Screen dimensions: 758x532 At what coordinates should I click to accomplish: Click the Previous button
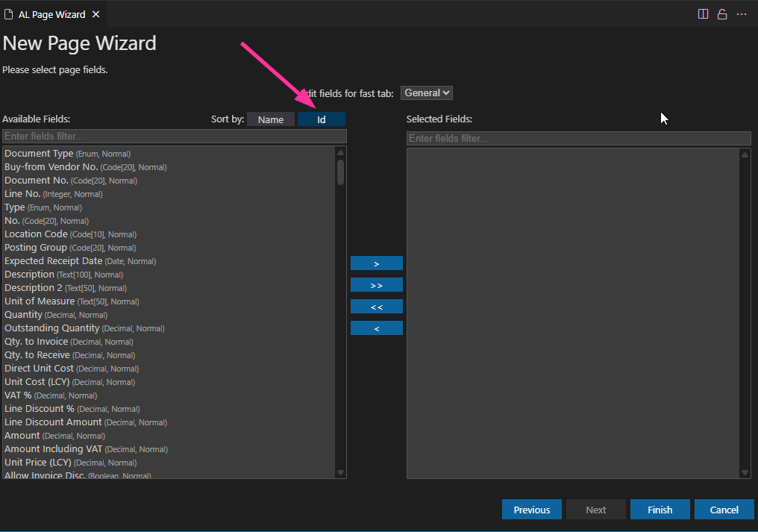click(x=531, y=510)
